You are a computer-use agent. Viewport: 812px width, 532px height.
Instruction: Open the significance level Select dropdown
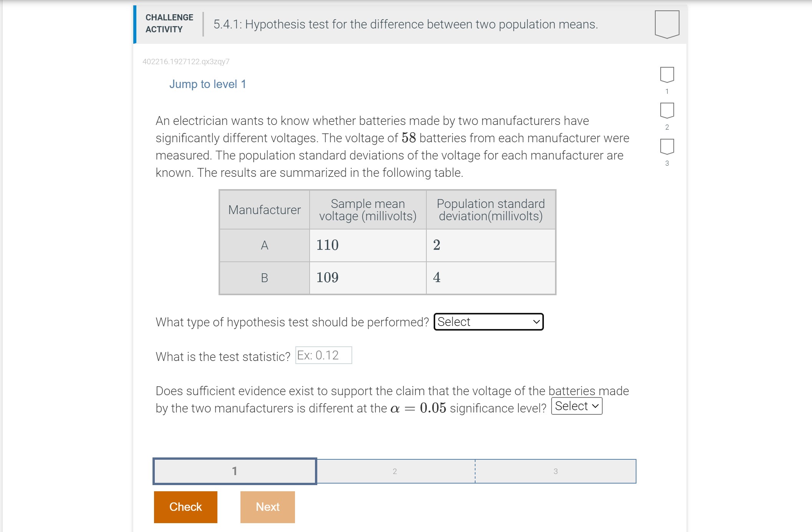pyautogui.click(x=577, y=406)
